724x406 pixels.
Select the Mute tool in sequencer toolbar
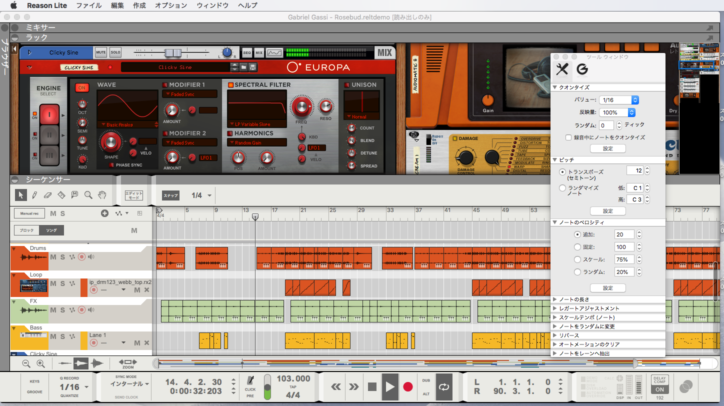(x=74, y=195)
